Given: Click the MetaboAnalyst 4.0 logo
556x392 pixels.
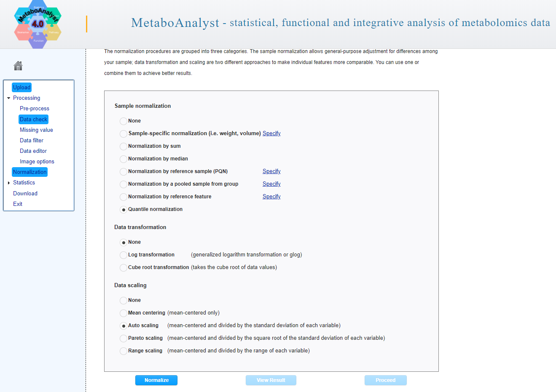Looking at the screenshot, I should point(38,24).
